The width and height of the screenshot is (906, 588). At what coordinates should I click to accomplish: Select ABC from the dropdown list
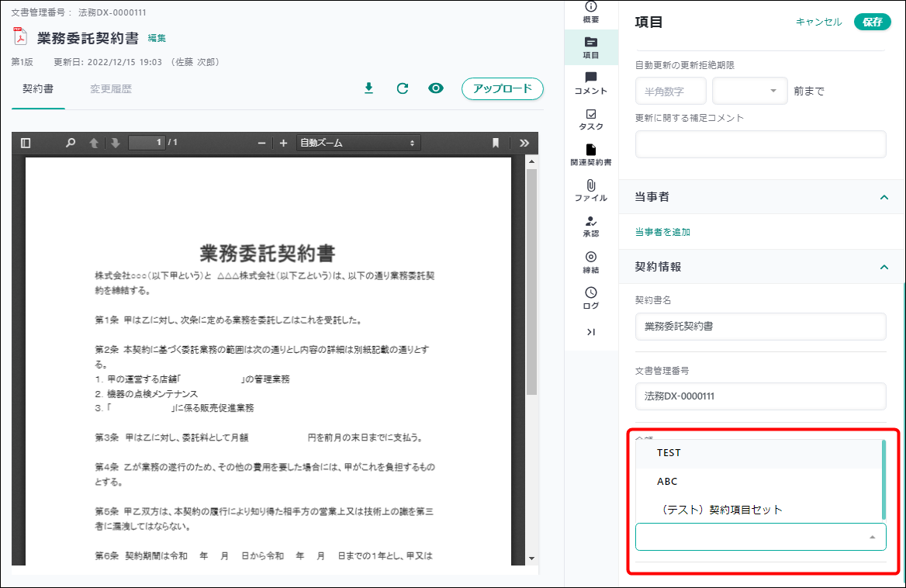pyautogui.click(x=667, y=481)
